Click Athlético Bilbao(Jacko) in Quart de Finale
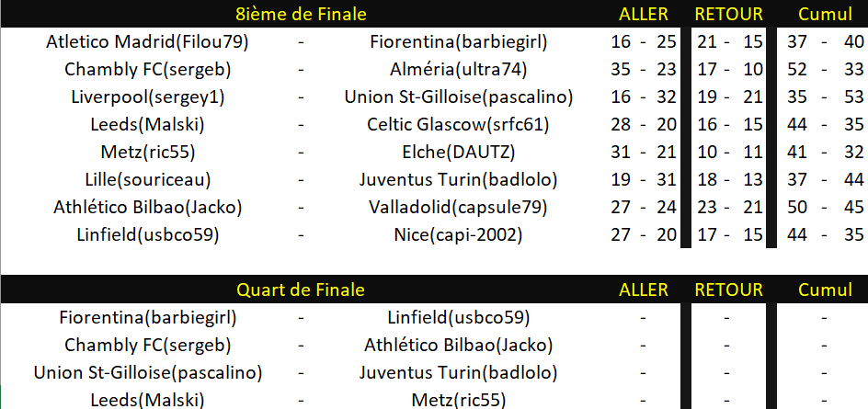 [458, 345]
